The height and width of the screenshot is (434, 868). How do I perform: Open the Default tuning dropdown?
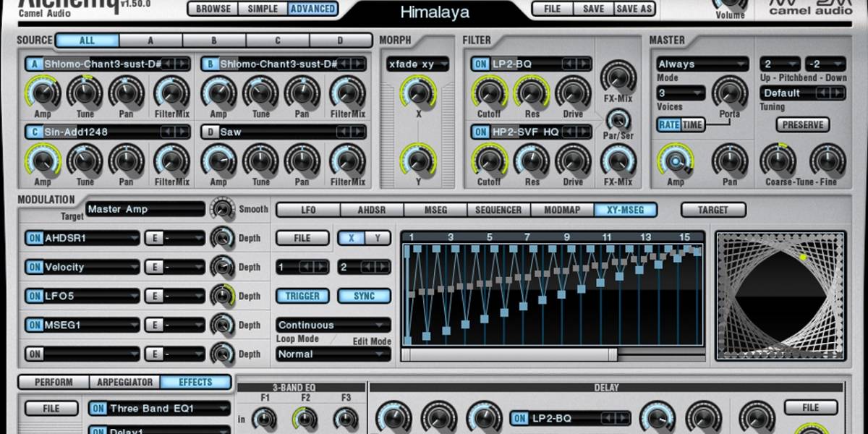pyautogui.click(x=803, y=93)
